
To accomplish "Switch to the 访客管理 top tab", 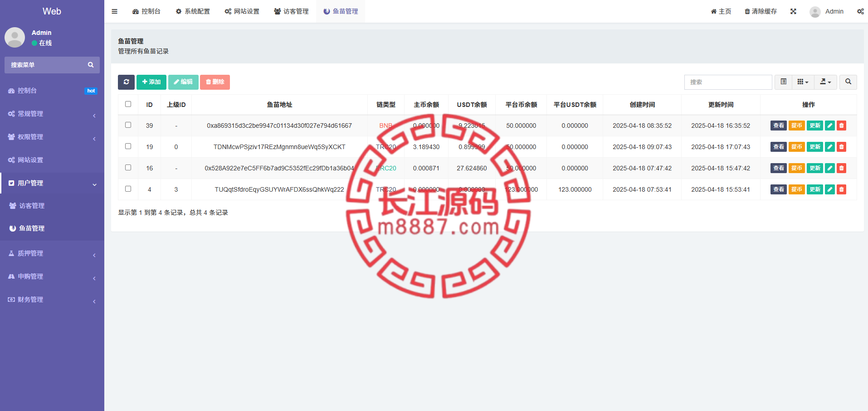I will click(291, 11).
